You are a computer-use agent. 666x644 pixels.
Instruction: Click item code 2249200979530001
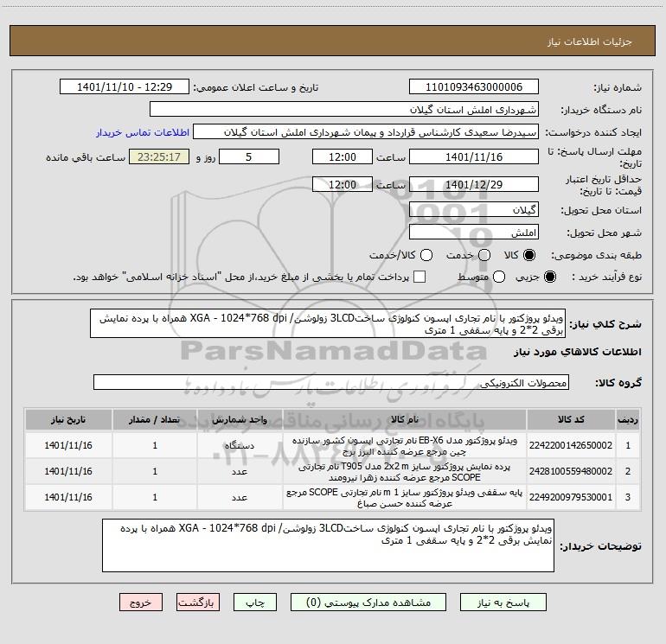[571, 497]
